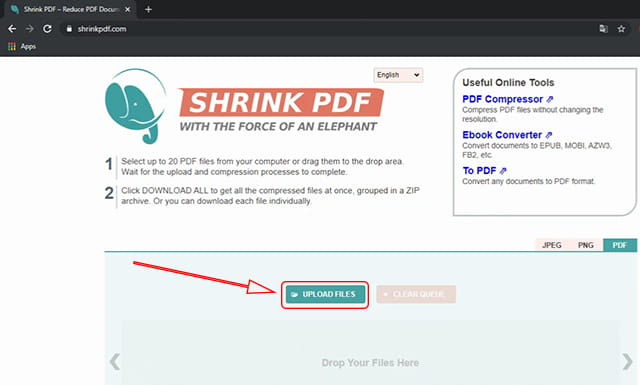640x385 pixels.
Task: Click the padlock site info icon
Action: tap(69, 29)
